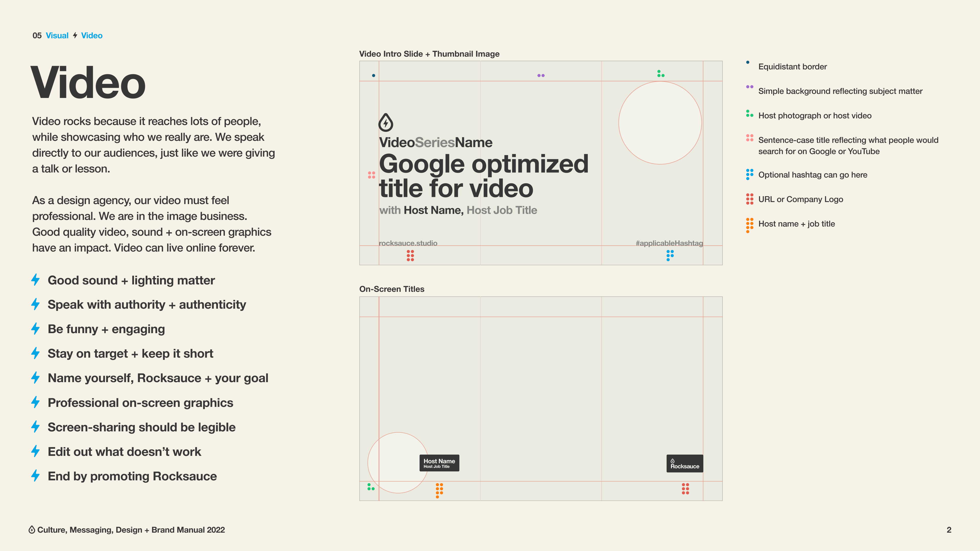Click the large Video heading
980x551 pixels.
pos(88,82)
